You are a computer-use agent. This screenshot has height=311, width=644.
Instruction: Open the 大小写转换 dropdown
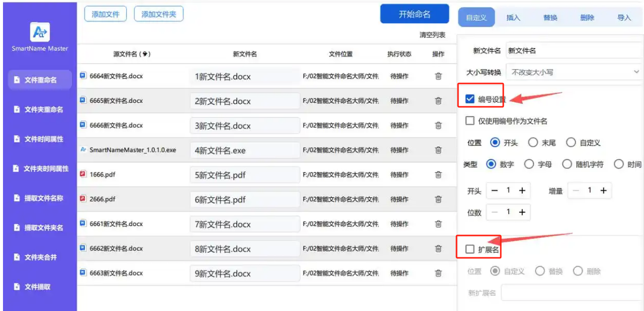point(574,72)
